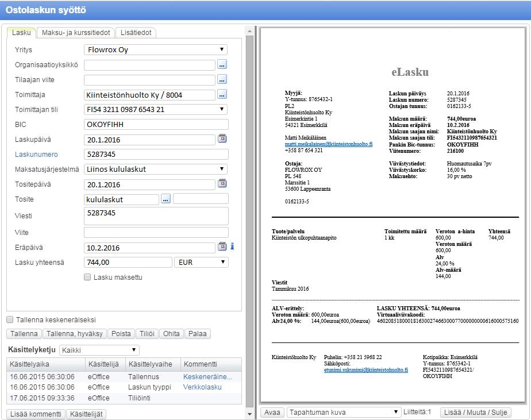Open the Eräpäivä calendar picker
The width and height of the screenshot is (531, 420).
pos(222,246)
